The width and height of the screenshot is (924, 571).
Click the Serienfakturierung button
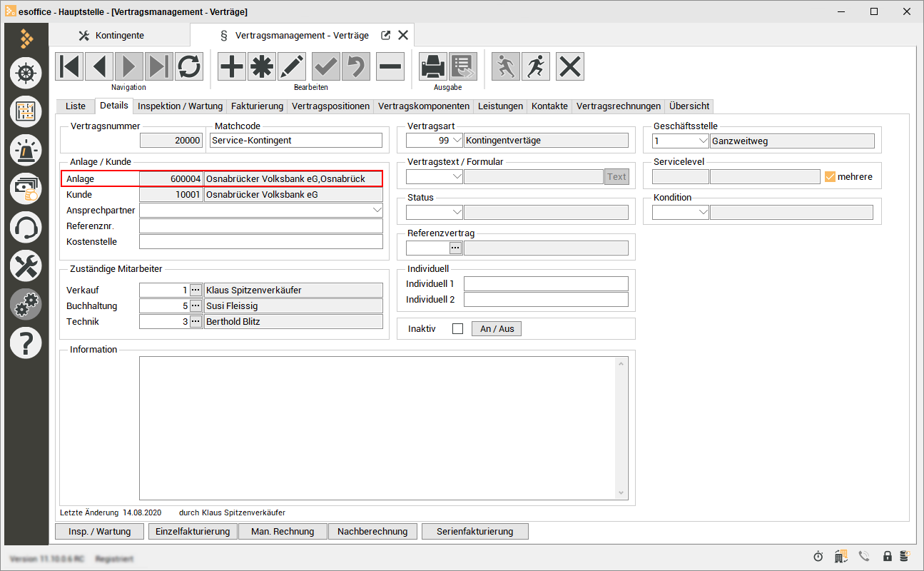point(475,531)
